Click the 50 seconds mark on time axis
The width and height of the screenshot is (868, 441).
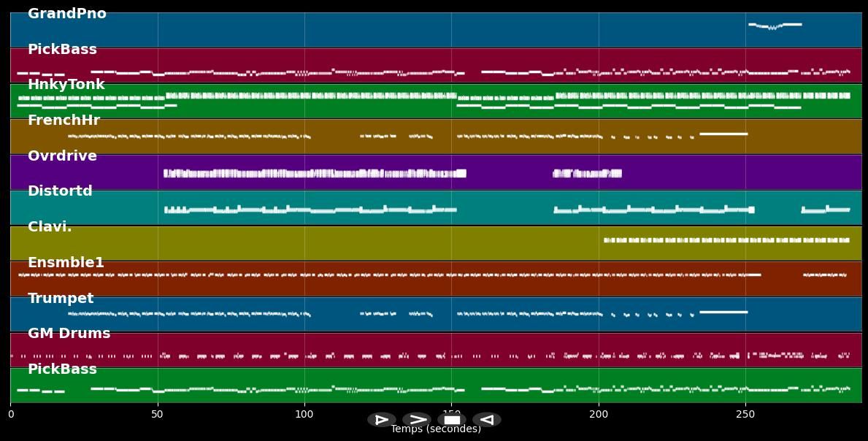pyautogui.click(x=157, y=415)
